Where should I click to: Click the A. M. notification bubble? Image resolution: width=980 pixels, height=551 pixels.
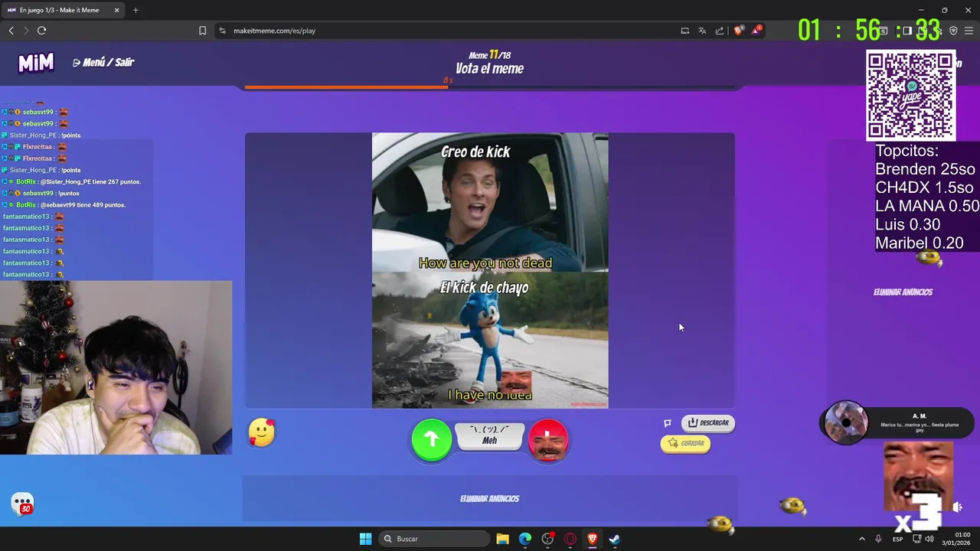[897, 422]
